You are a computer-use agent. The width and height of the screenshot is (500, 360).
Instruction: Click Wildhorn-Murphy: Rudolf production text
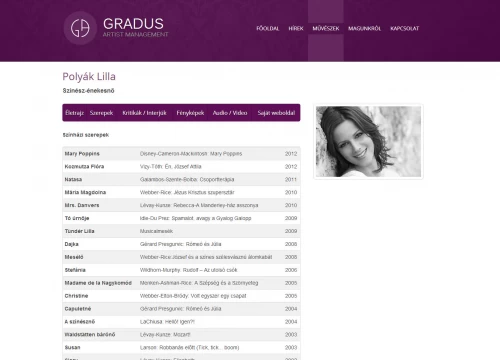189,270
